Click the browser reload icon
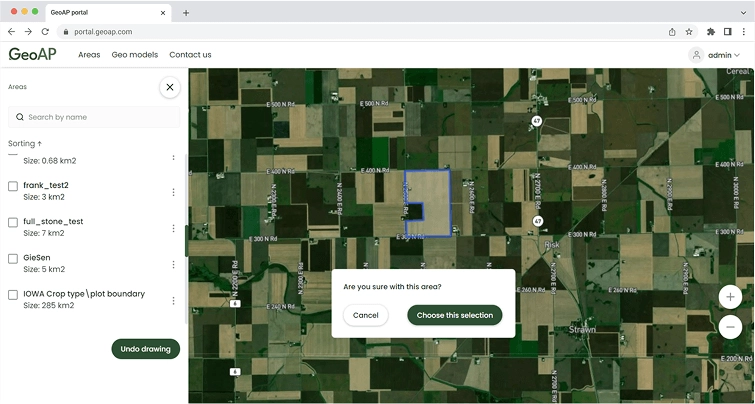The width and height of the screenshot is (755, 404). tap(45, 31)
